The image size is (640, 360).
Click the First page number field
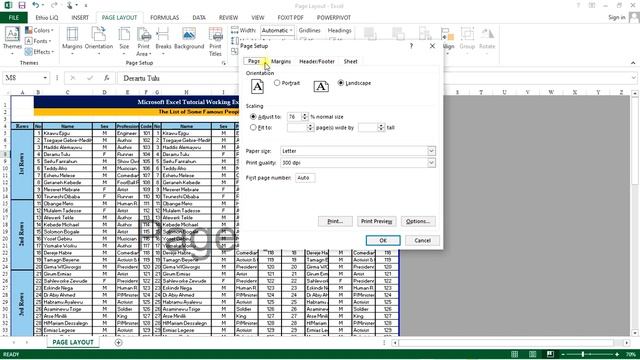point(305,178)
